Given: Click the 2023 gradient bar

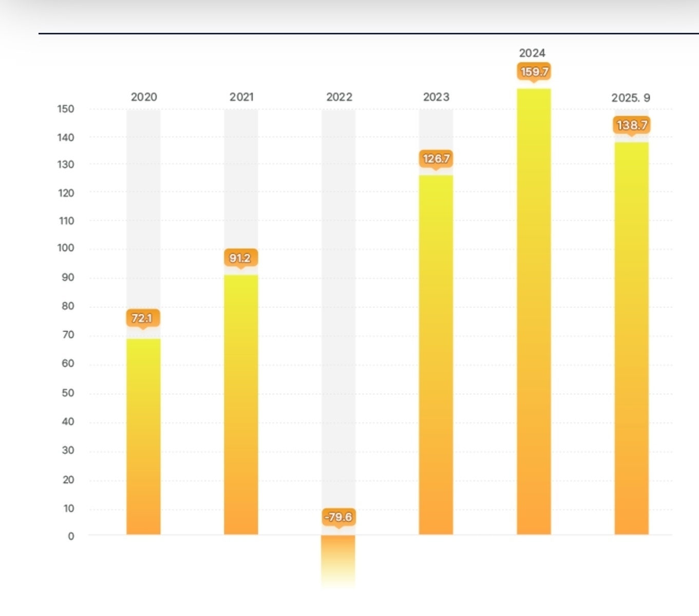Looking at the screenshot, I should click(x=436, y=354).
